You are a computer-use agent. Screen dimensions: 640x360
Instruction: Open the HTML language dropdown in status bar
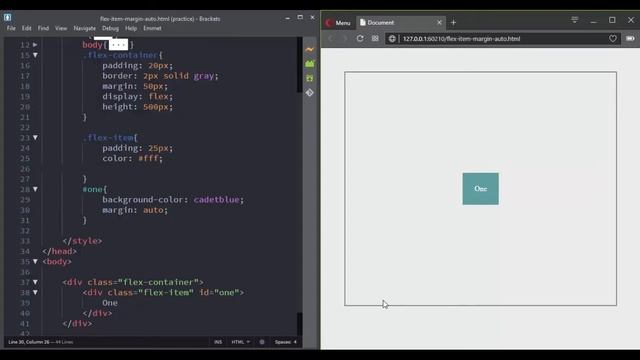[240, 342]
